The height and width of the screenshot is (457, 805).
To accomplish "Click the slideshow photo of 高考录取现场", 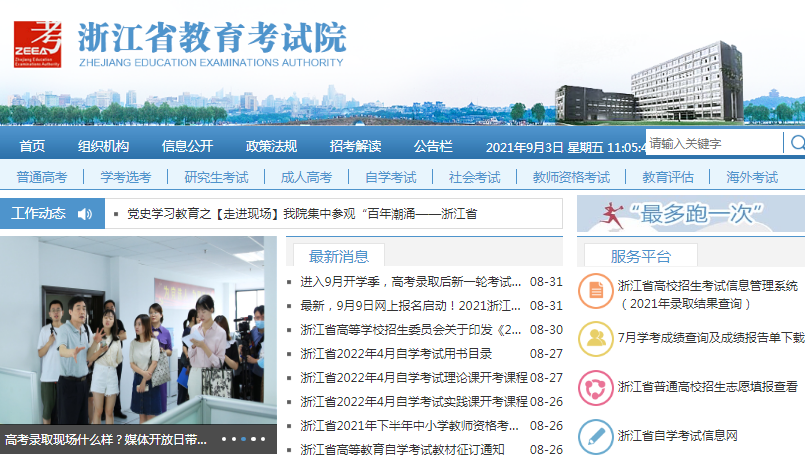I will [x=138, y=330].
